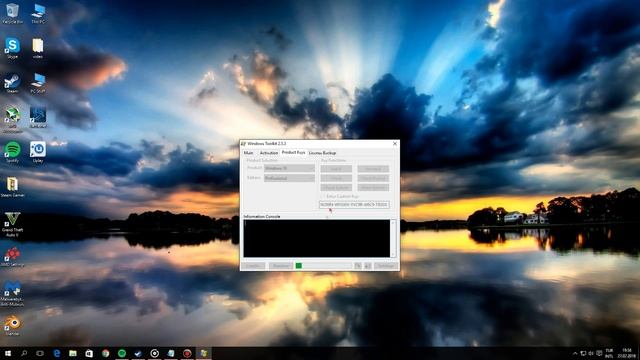The width and height of the screenshot is (640, 360).
Task: Show hidden system tray icons
Action: coord(575,353)
